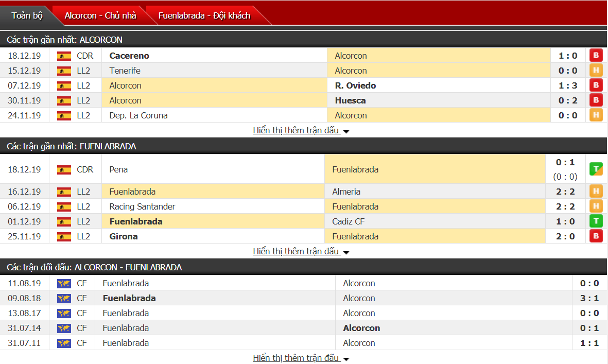Click Spain flag in Cacereno row
Image resolution: width=608 pixels, height=364 pixels.
point(64,56)
